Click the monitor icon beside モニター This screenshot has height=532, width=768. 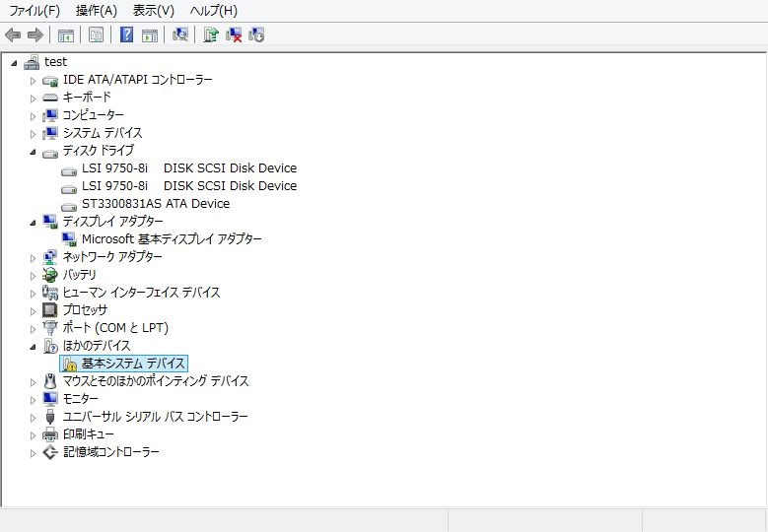pyautogui.click(x=50, y=399)
